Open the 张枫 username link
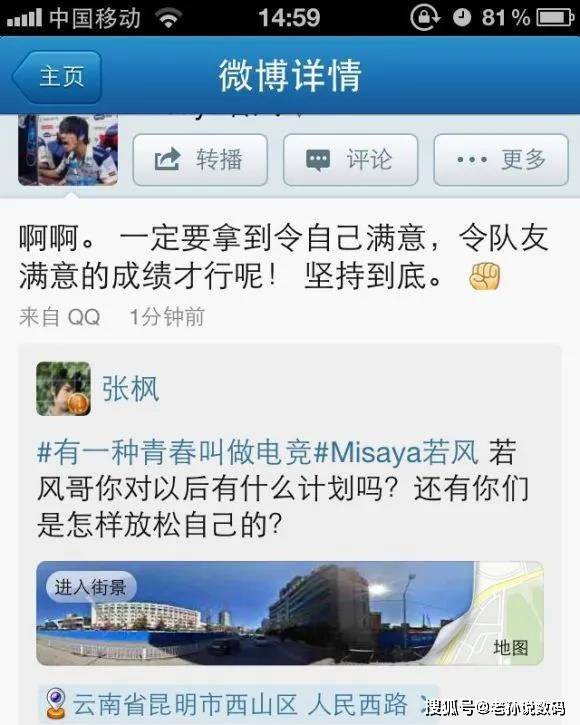 point(130,388)
